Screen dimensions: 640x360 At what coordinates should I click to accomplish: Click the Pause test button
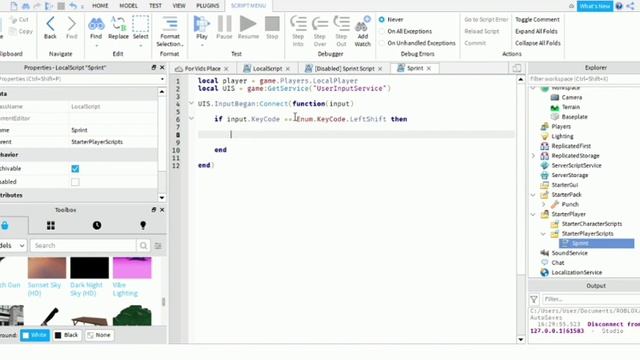pyautogui.click(x=224, y=24)
